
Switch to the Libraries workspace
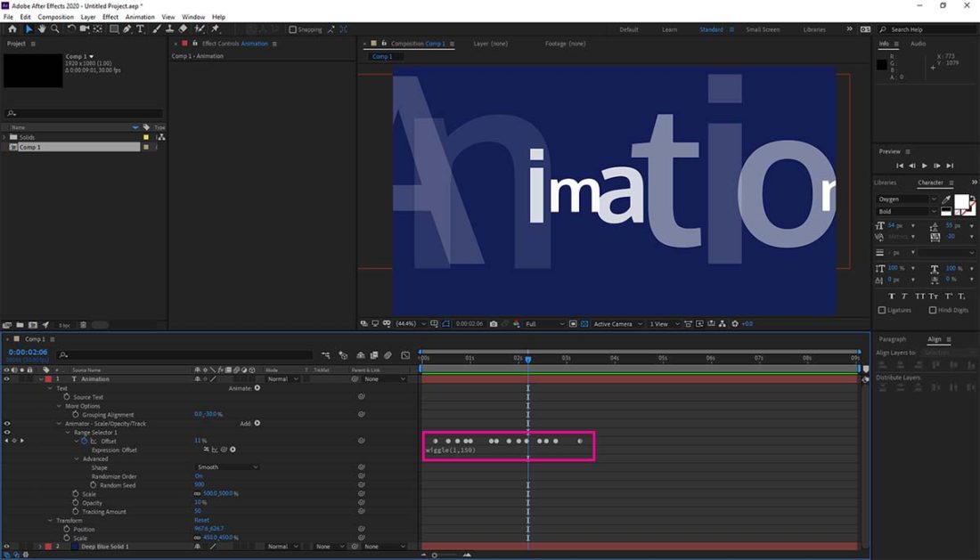coord(814,29)
